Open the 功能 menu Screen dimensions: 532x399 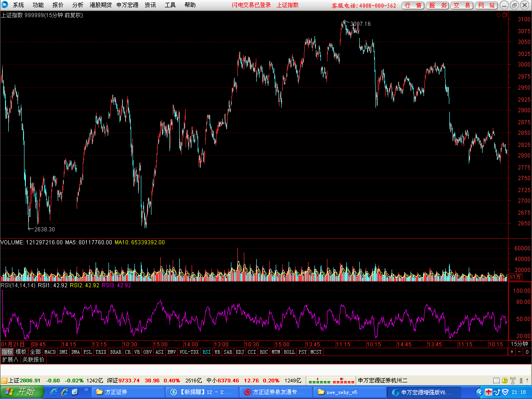click(x=38, y=5)
